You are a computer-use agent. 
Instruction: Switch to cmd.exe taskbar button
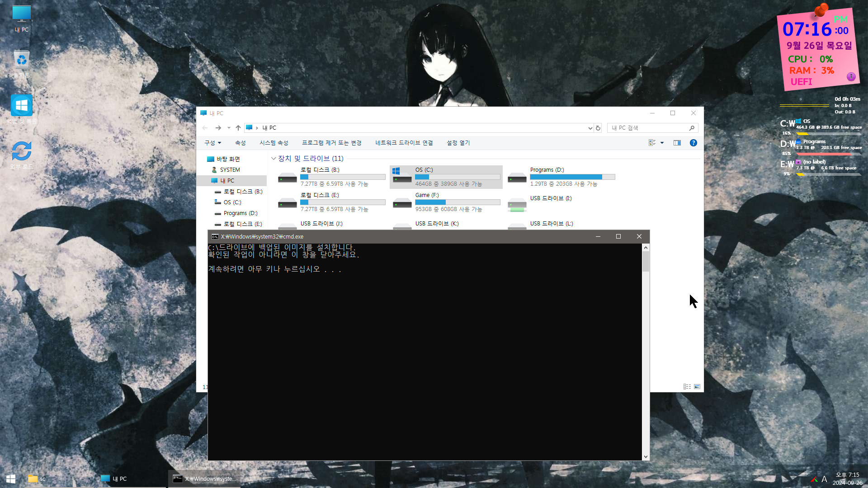pyautogui.click(x=205, y=479)
